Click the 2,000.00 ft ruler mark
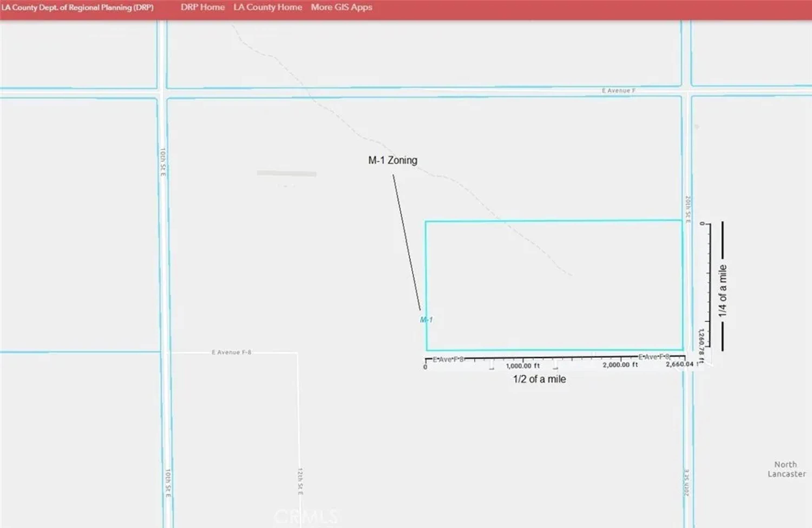 pyautogui.click(x=620, y=365)
